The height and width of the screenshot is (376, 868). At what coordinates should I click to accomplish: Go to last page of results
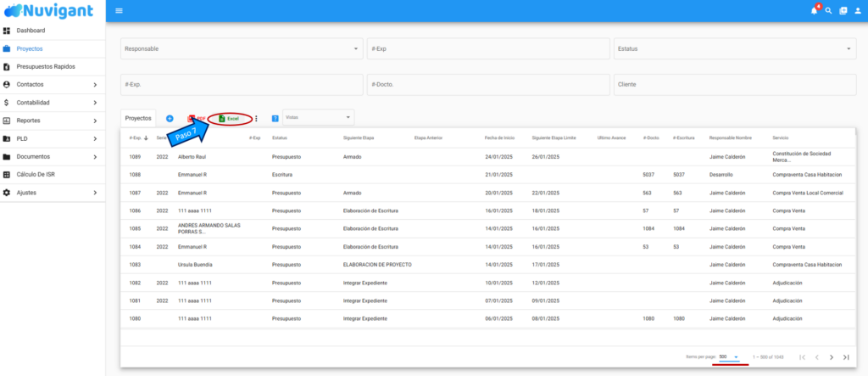click(846, 357)
